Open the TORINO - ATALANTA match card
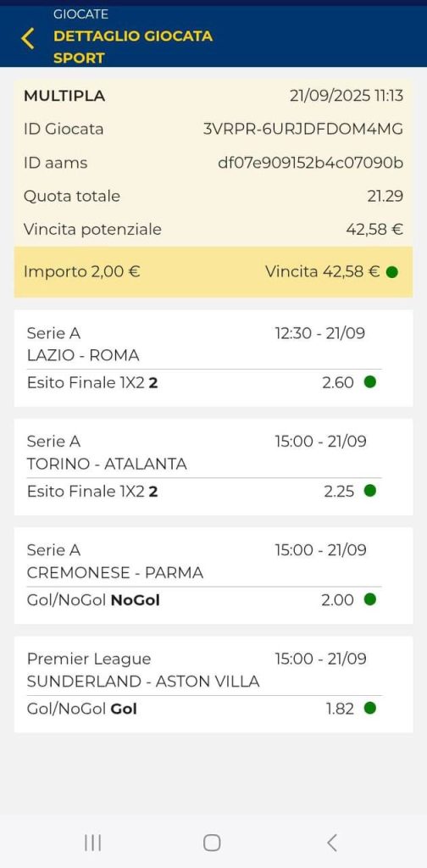Viewport: 427px width, 868px height. 213,467
